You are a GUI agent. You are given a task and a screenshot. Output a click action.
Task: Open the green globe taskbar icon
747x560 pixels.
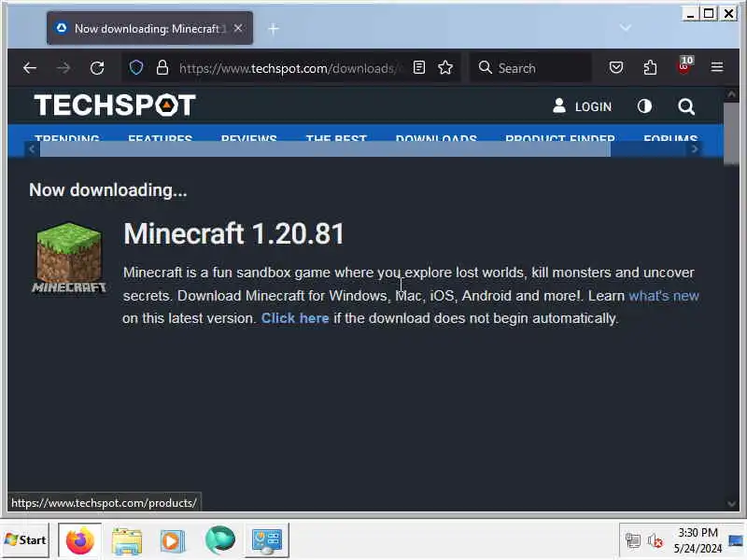pos(219,540)
